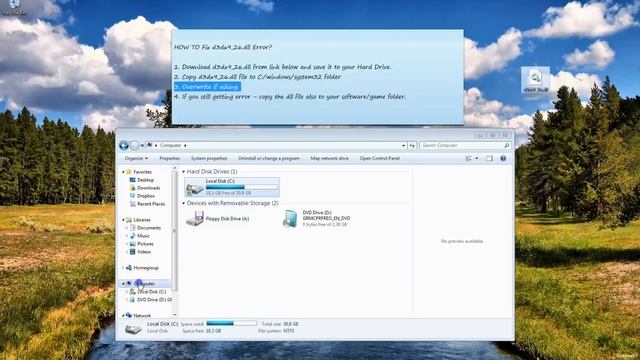Click the Change your view icon
The height and width of the screenshot is (360, 640).
coord(469,158)
